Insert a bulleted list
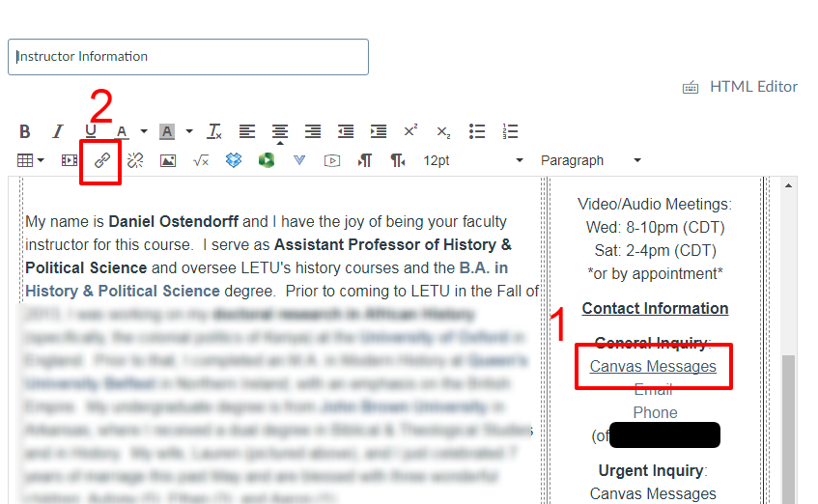 pos(477,131)
